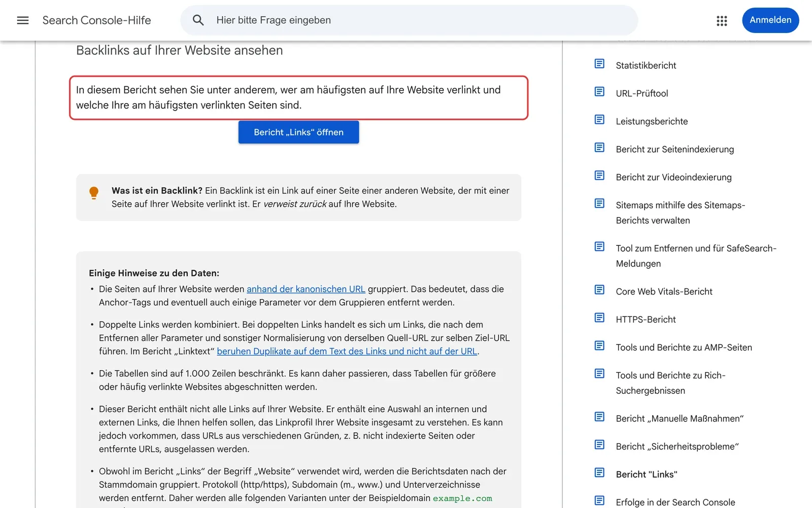The image size is (812, 508).
Task: Click the Anmelden sign-in button
Action: tap(770, 20)
